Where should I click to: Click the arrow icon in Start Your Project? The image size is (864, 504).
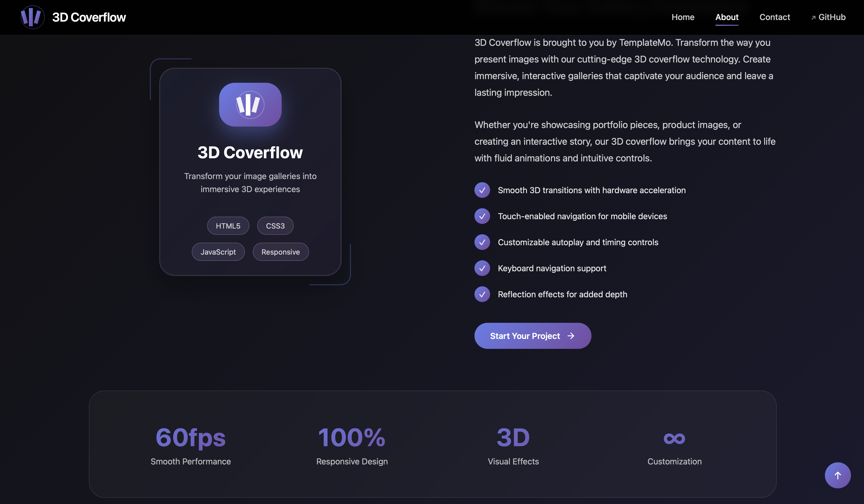pyautogui.click(x=571, y=336)
